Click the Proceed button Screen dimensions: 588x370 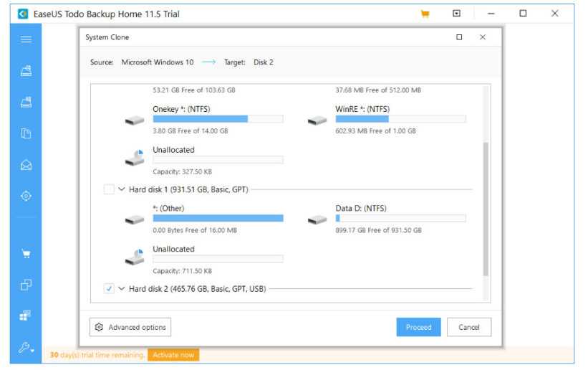click(418, 327)
